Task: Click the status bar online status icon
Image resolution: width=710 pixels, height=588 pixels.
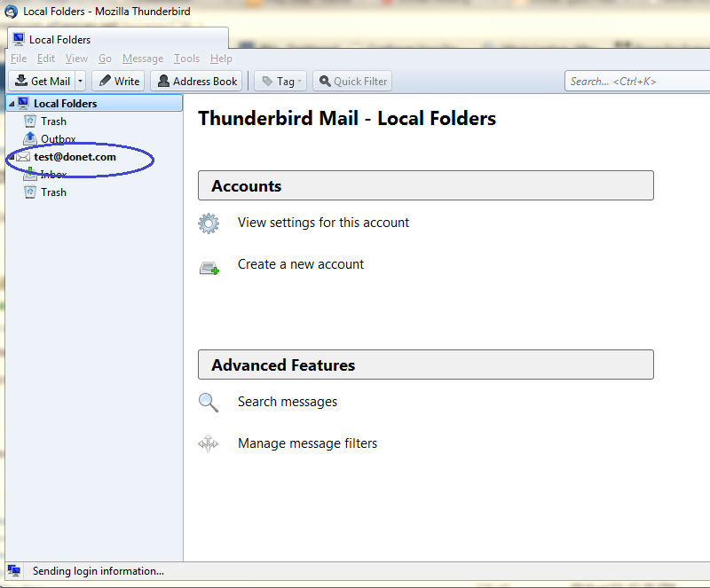Action: coord(14,571)
